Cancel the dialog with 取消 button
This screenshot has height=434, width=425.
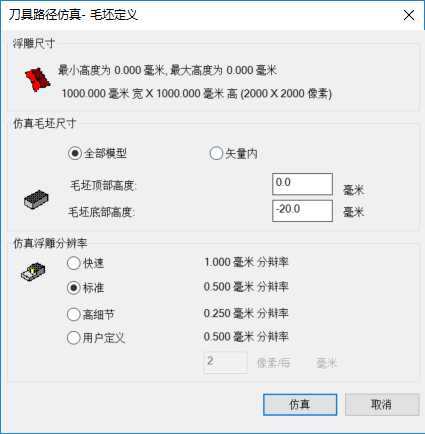(382, 405)
